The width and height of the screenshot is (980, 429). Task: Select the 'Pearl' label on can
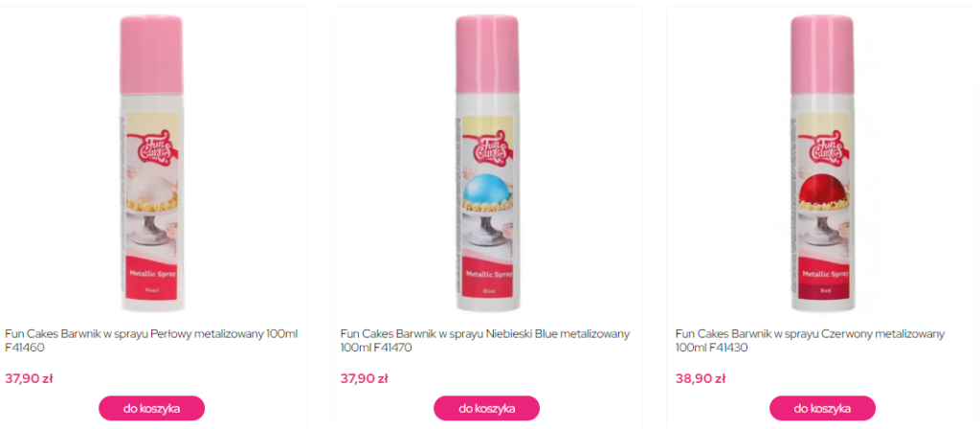pyautogui.click(x=152, y=291)
